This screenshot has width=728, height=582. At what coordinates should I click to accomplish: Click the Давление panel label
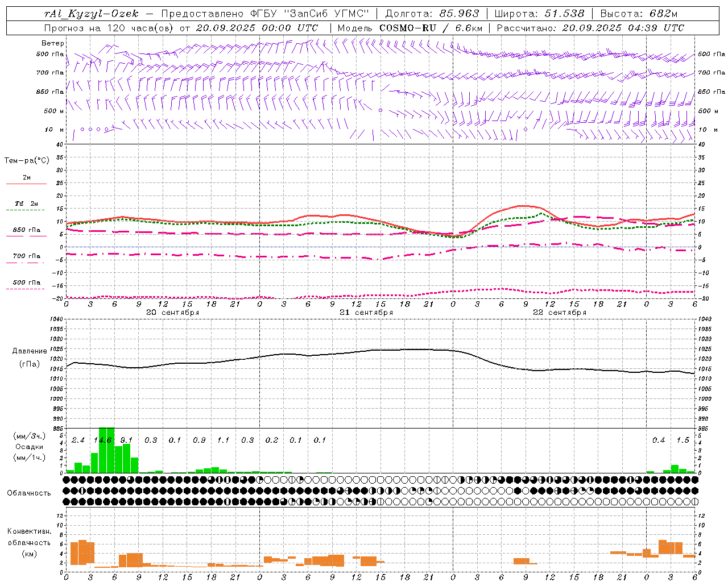click(x=30, y=351)
